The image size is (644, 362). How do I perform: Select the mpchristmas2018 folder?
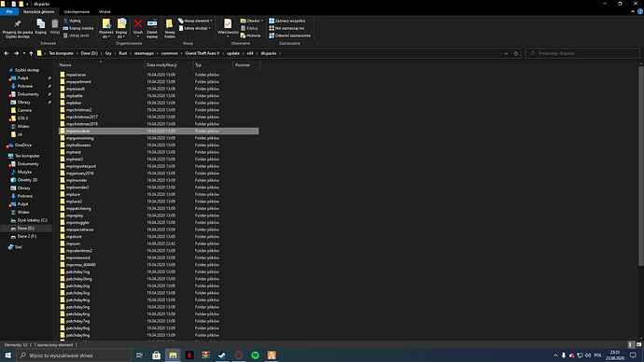click(82, 124)
